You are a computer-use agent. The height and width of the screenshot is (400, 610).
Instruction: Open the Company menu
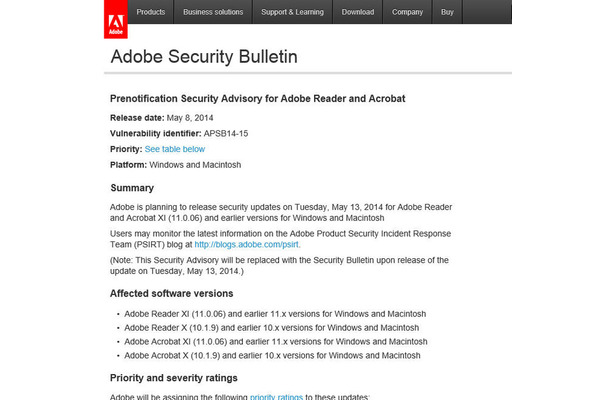[x=407, y=12]
